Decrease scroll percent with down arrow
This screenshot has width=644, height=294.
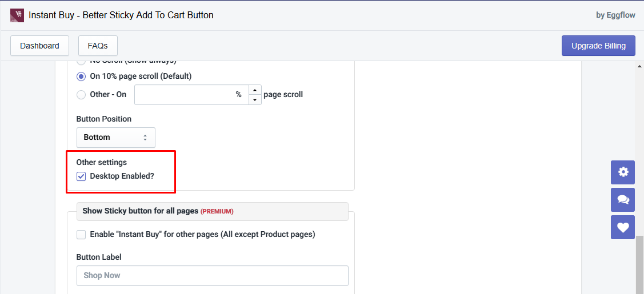255,100
